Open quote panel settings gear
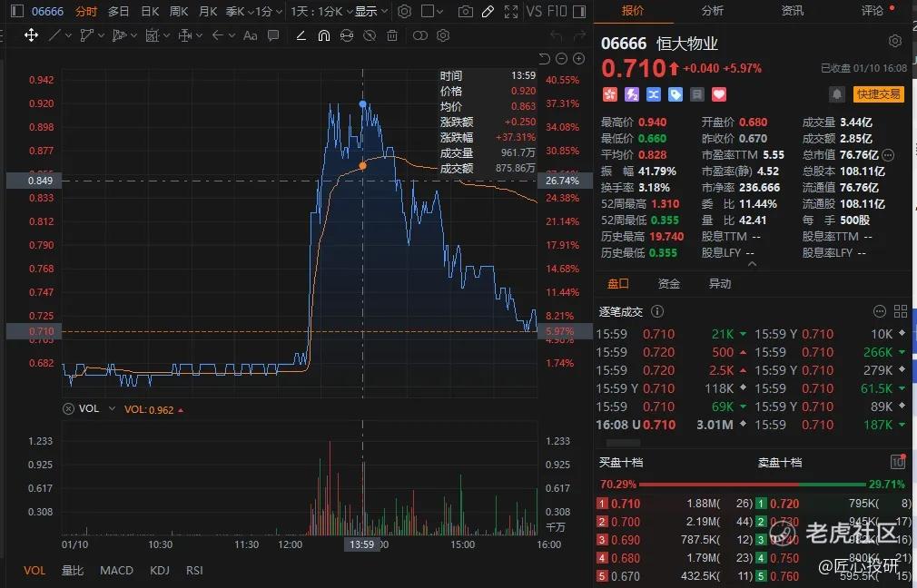Viewport: 917px width, 588px height. 895,41
